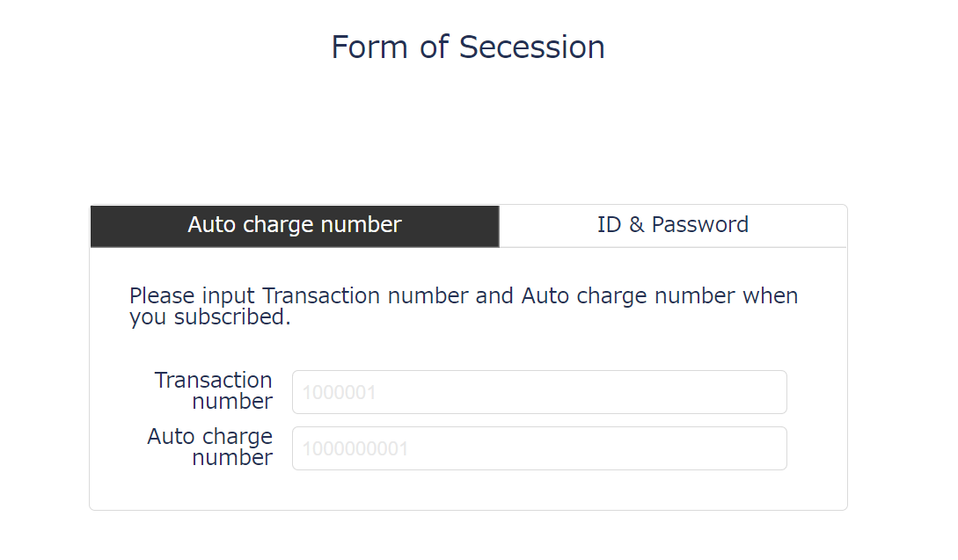Choose cancellation by ID & Password
The height and width of the screenshot is (560, 958).
673,225
